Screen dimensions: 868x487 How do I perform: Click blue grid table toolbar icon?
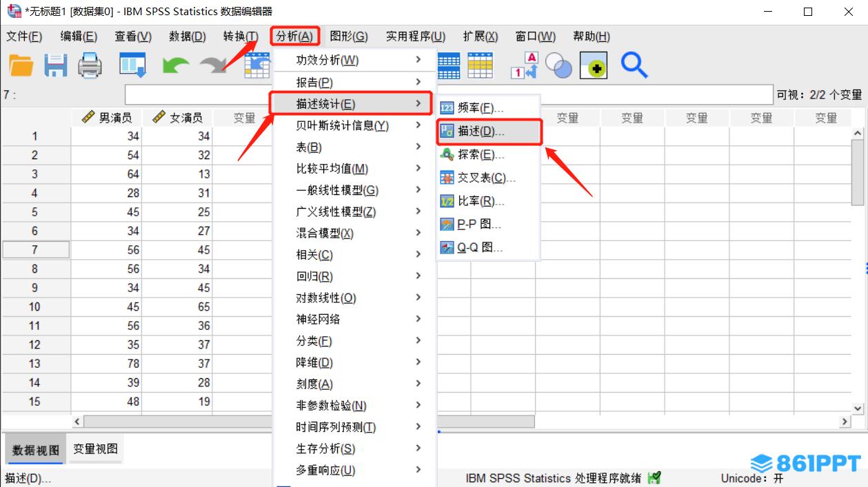[x=449, y=65]
